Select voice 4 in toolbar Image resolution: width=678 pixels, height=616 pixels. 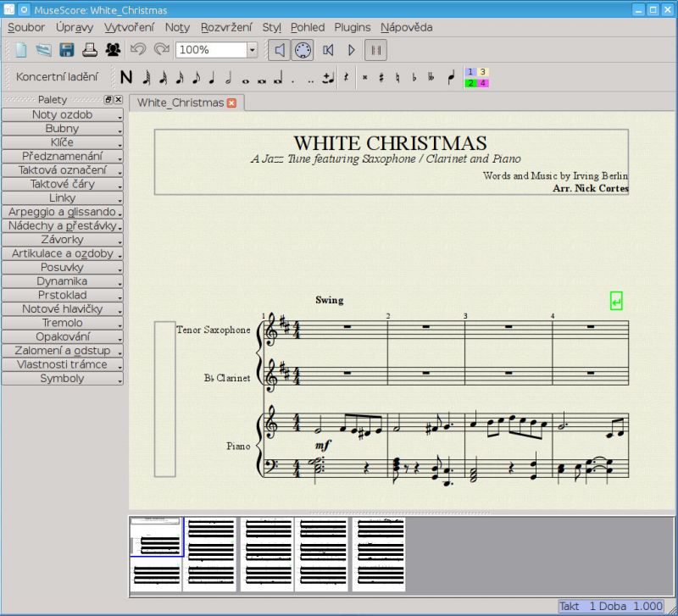click(x=482, y=83)
